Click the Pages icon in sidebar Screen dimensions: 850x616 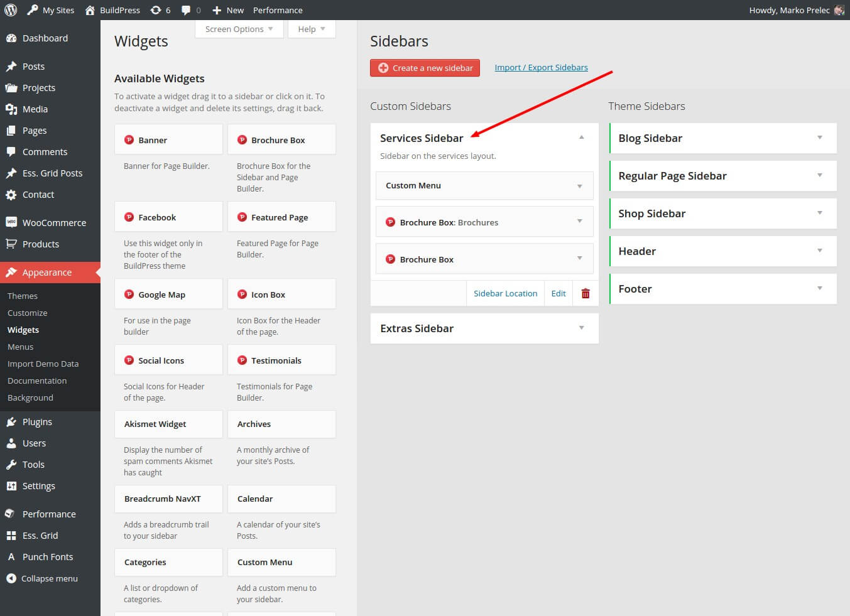click(x=11, y=131)
